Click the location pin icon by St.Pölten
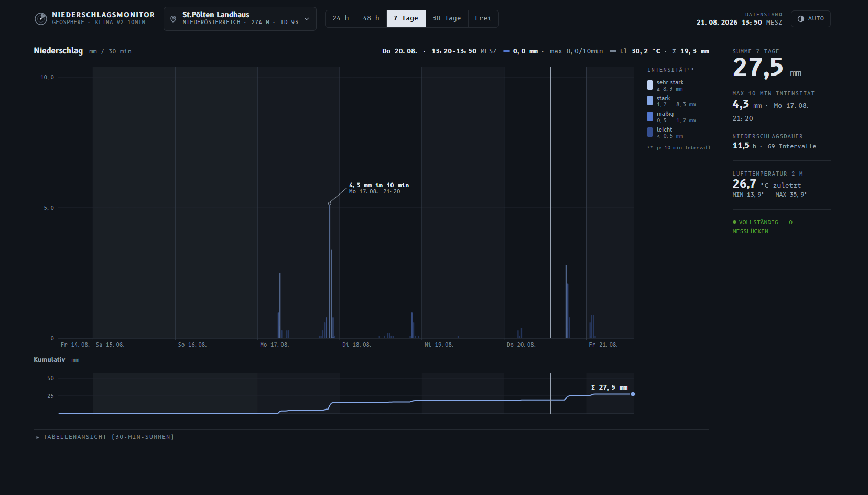 pyautogui.click(x=173, y=19)
